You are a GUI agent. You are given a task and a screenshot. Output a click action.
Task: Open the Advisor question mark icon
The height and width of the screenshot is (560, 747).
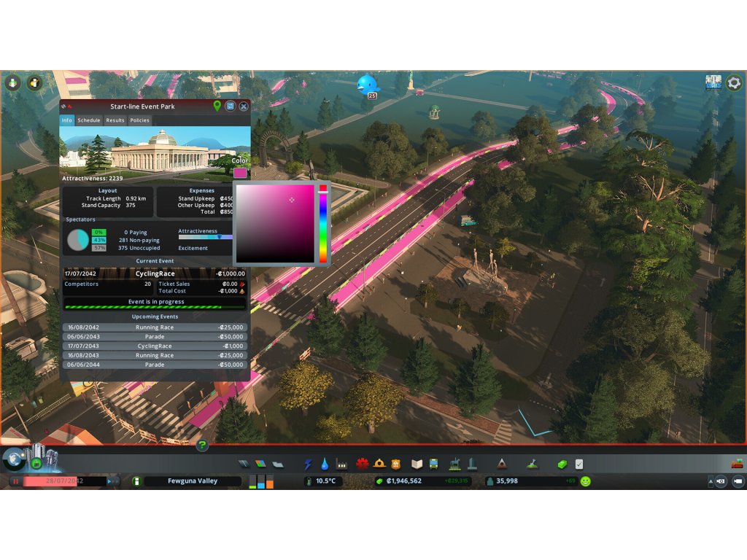pyautogui.click(x=202, y=446)
